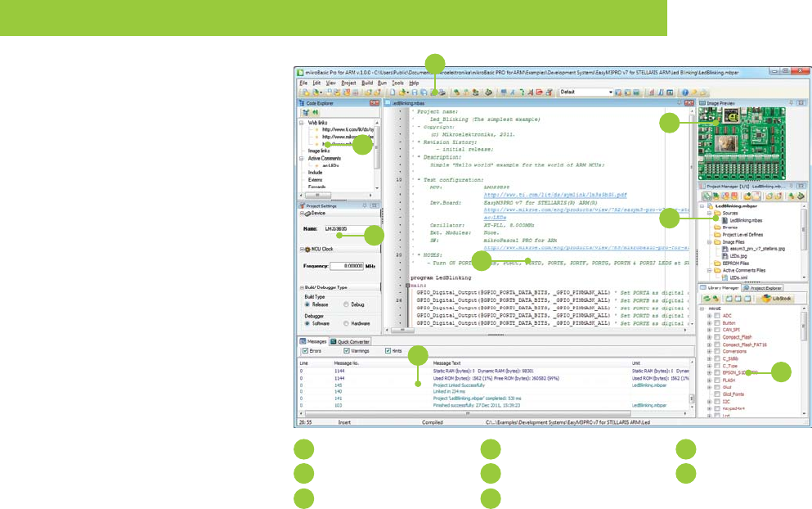Collapse the Active Comments node in Code Explorer

pyautogui.click(x=302, y=159)
